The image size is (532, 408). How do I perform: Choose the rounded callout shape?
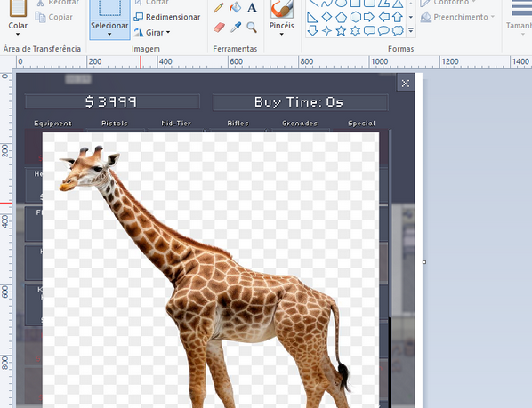pyautogui.click(x=369, y=31)
